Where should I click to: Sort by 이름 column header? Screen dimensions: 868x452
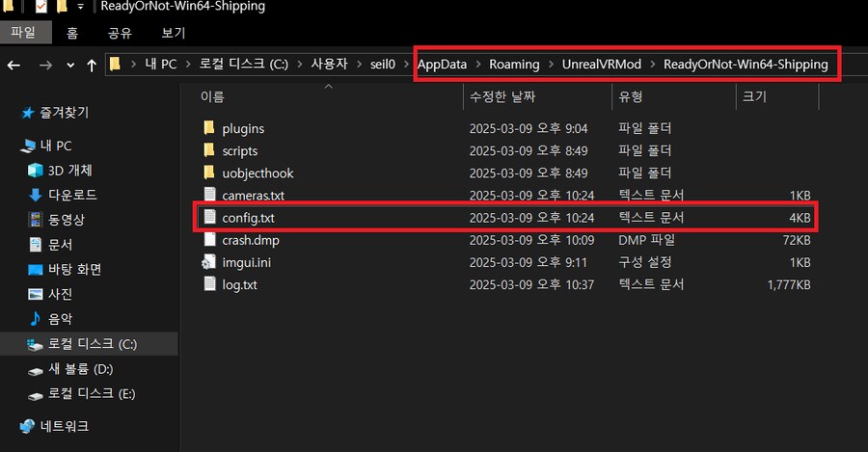pos(212,96)
